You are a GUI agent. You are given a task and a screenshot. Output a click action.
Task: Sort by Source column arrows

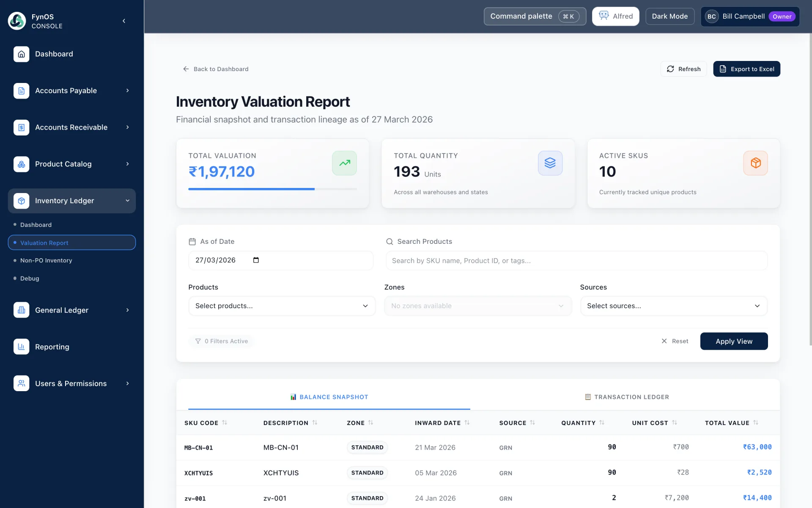pos(532,422)
